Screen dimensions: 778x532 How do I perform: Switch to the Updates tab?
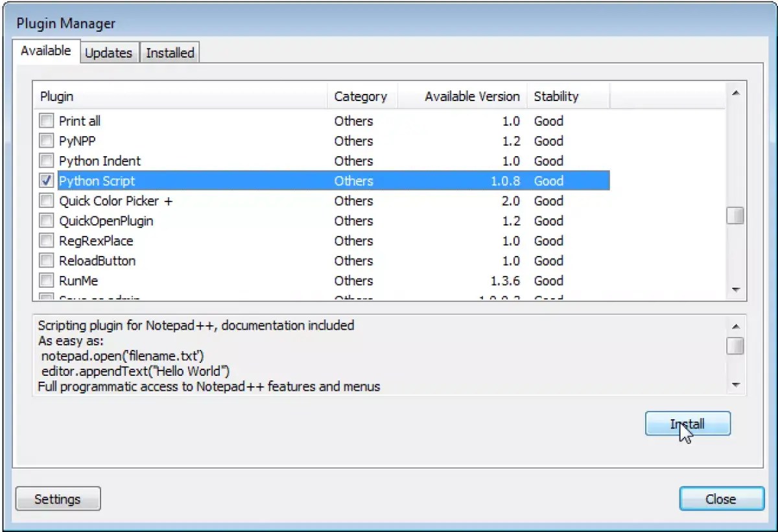pyautogui.click(x=108, y=52)
